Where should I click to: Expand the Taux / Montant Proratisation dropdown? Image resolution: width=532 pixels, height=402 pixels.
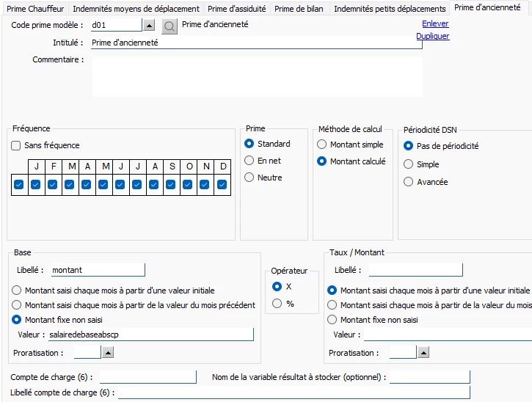click(424, 353)
